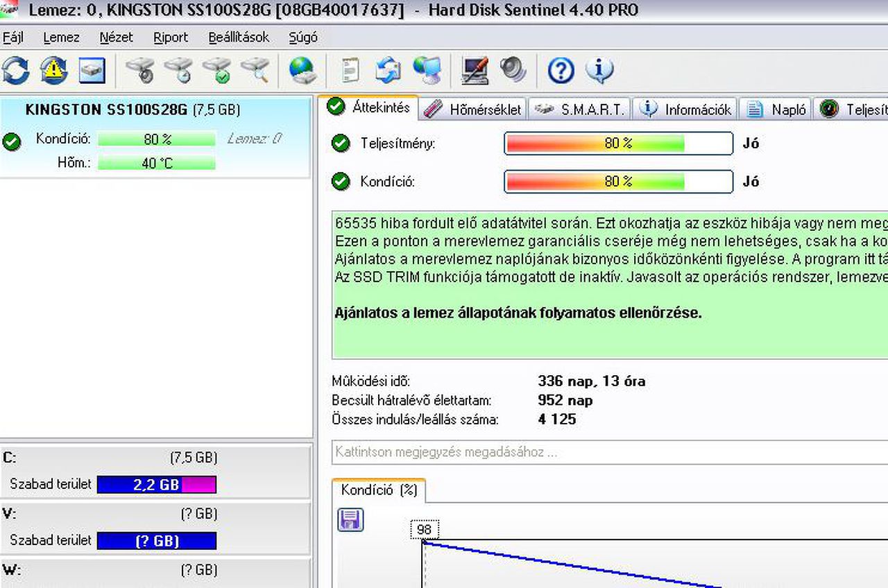
Task: Click the disk icon with magnifying glass
Action: [255, 71]
